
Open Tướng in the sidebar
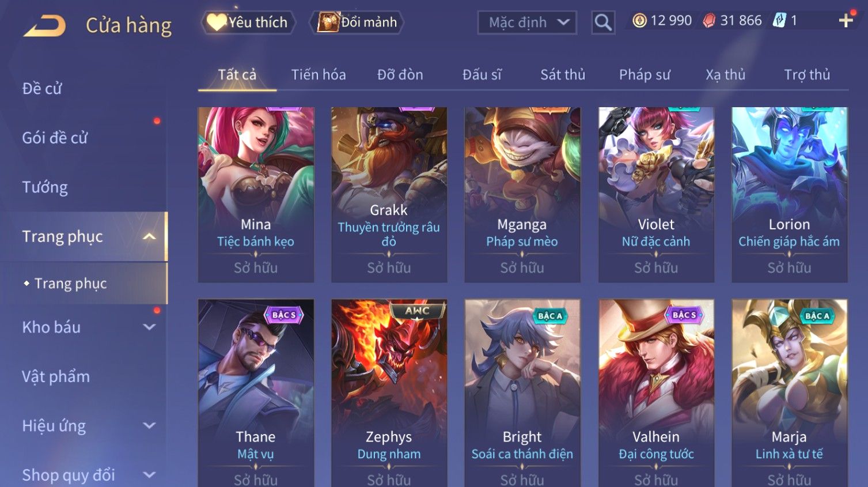point(45,187)
